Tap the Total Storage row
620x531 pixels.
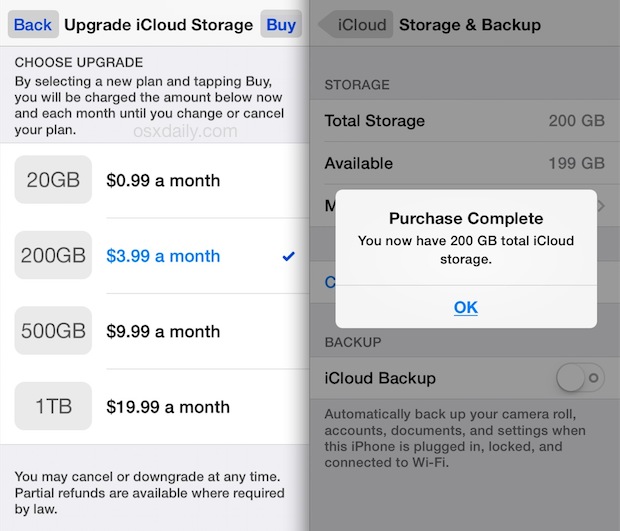[x=465, y=121]
